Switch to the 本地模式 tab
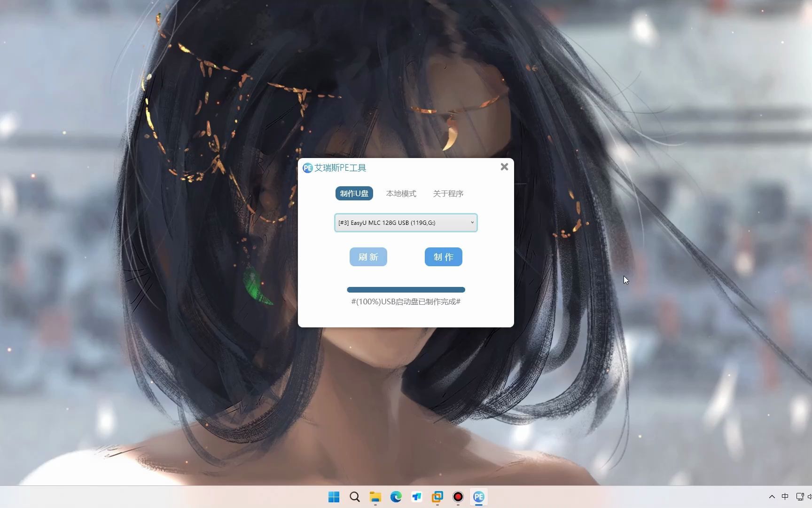Viewport: 812px width, 508px height. [401, 193]
